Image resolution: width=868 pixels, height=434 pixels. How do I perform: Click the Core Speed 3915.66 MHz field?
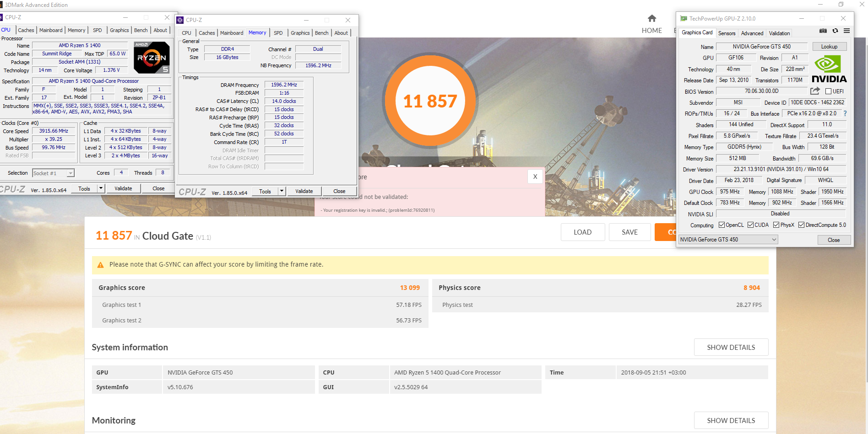point(54,131)
